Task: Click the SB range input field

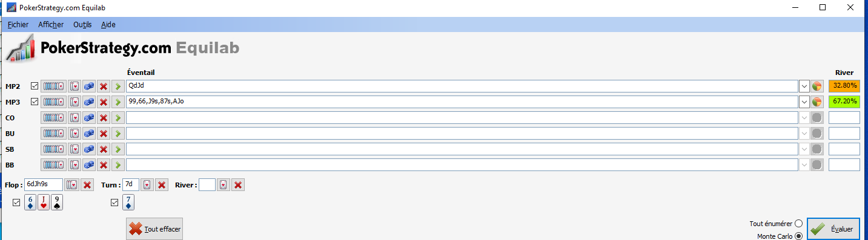Action: click(462, 149)
